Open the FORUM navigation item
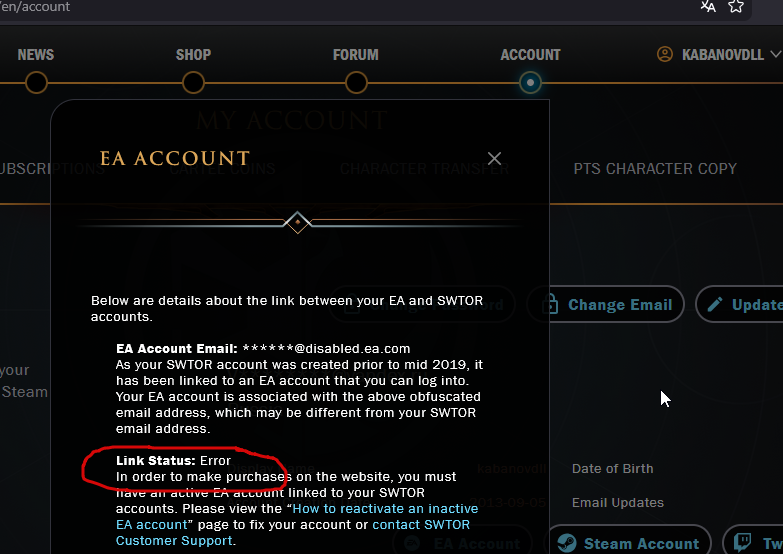 (356, 54)
